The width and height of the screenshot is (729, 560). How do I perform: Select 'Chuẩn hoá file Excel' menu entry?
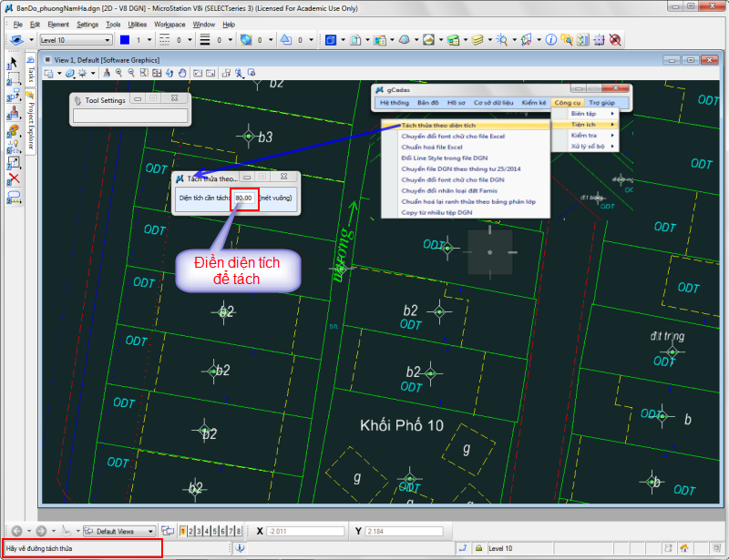click(432, 147)
